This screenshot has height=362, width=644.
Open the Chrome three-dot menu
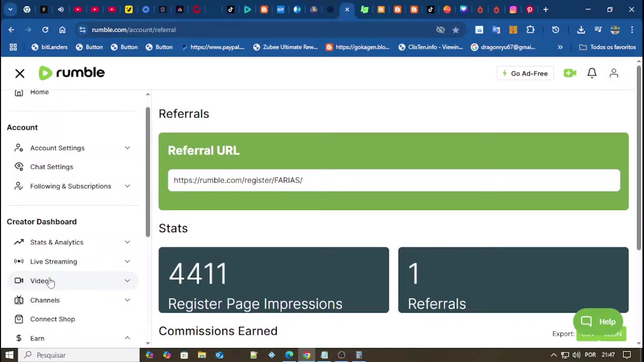(x=632, y=30)
